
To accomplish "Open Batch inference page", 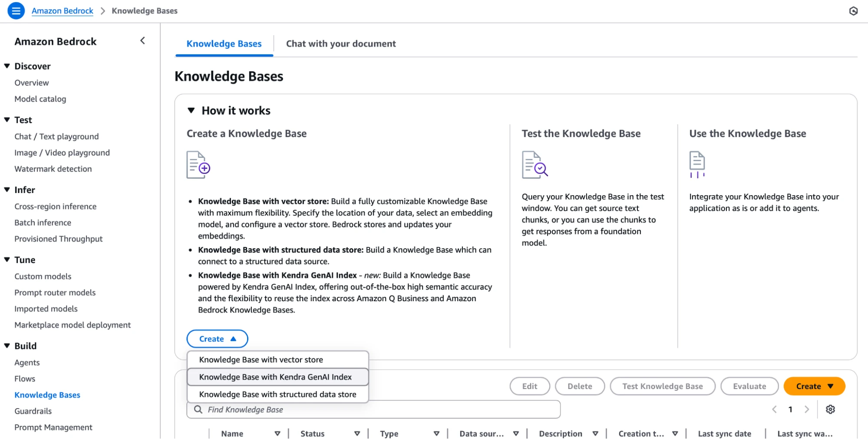I will pyautogui.click(x=43, y=223).
